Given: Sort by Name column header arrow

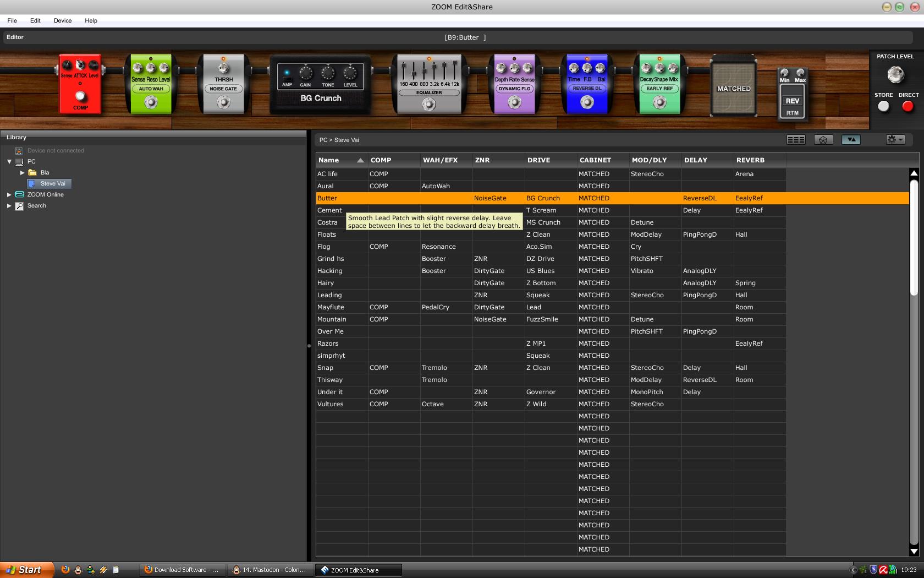Looking at the screenshot, I should (360, 160).
